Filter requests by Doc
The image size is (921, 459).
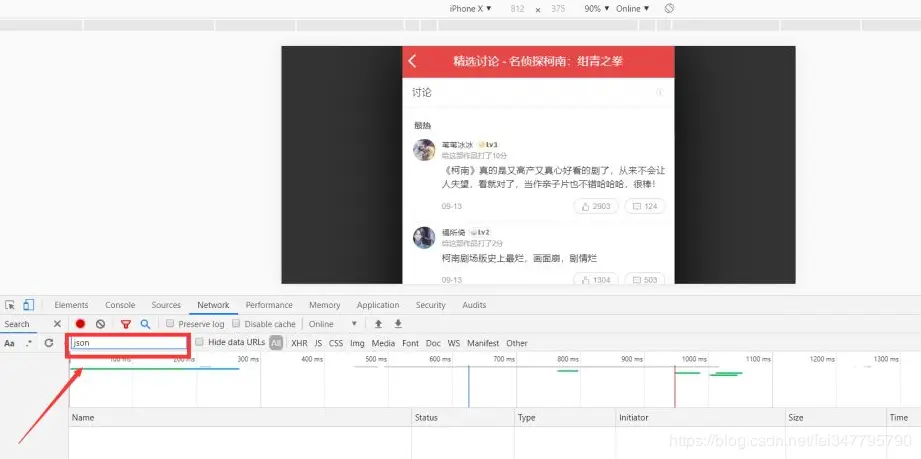click(x=433, y=343)
